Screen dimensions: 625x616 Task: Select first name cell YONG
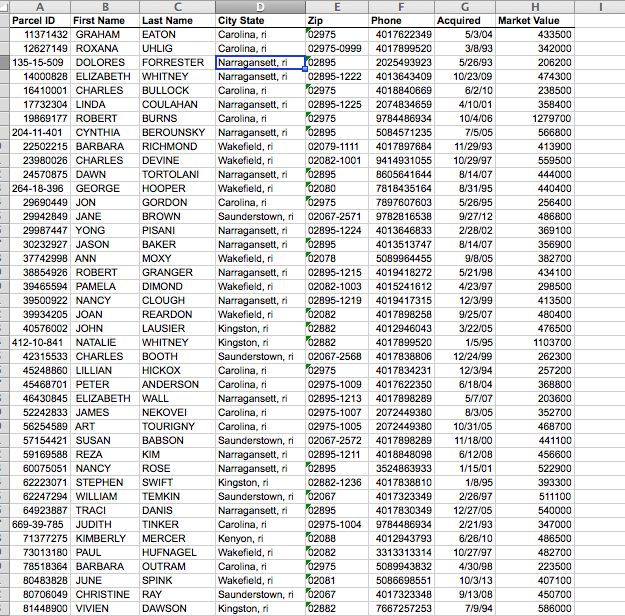click(105, 230)
